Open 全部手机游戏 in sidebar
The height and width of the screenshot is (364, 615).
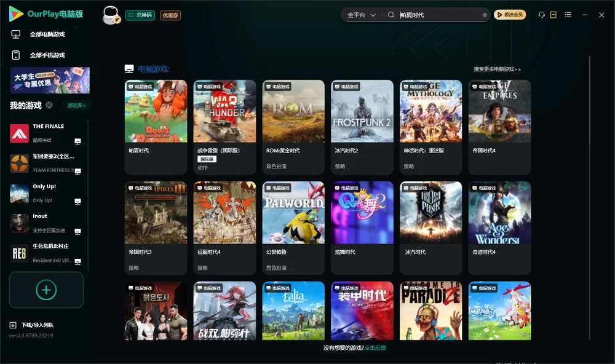click(x=47, y=55)
